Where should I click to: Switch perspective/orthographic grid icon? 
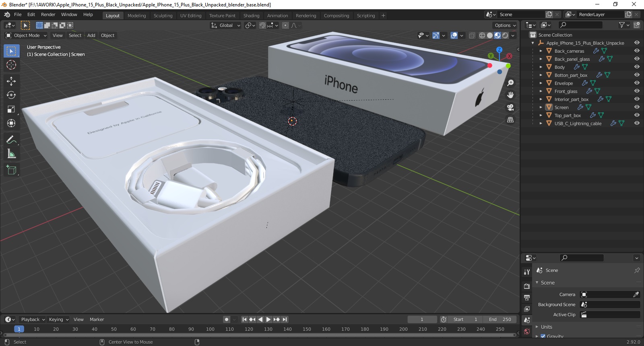point(510,120)
